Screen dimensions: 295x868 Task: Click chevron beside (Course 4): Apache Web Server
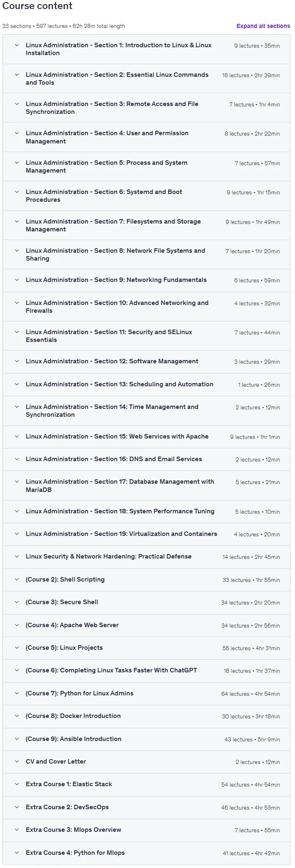click(17, 626)
